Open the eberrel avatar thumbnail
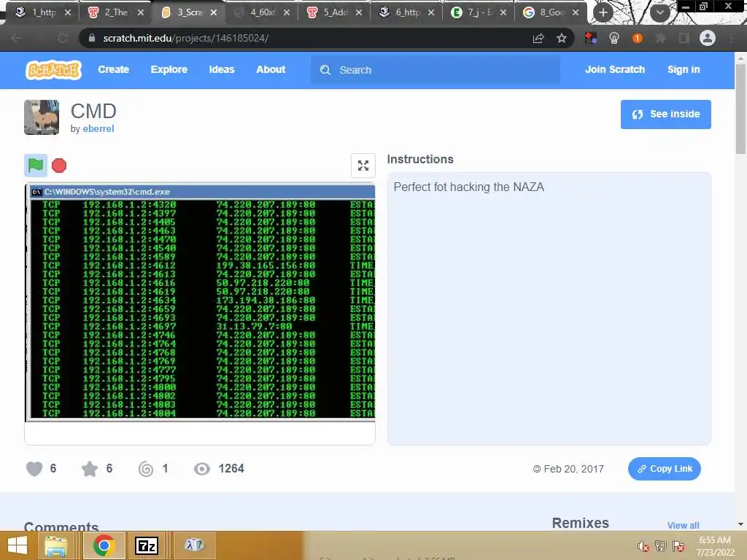747x560 pixels. [42, 117]
